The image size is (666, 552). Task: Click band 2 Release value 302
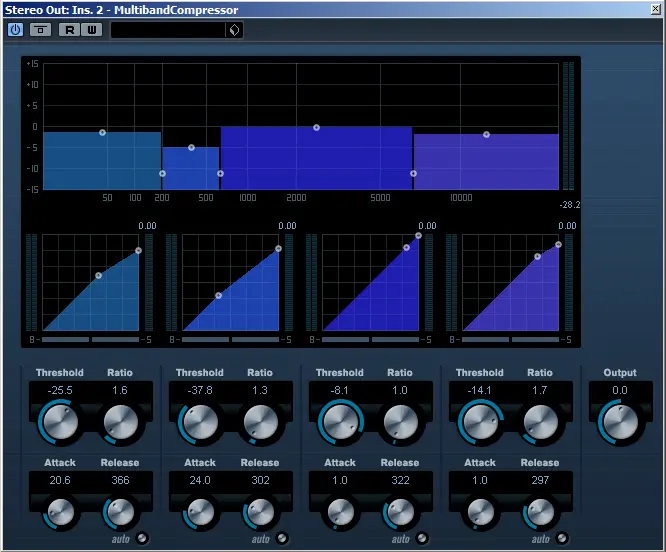[x=259, y=480]
